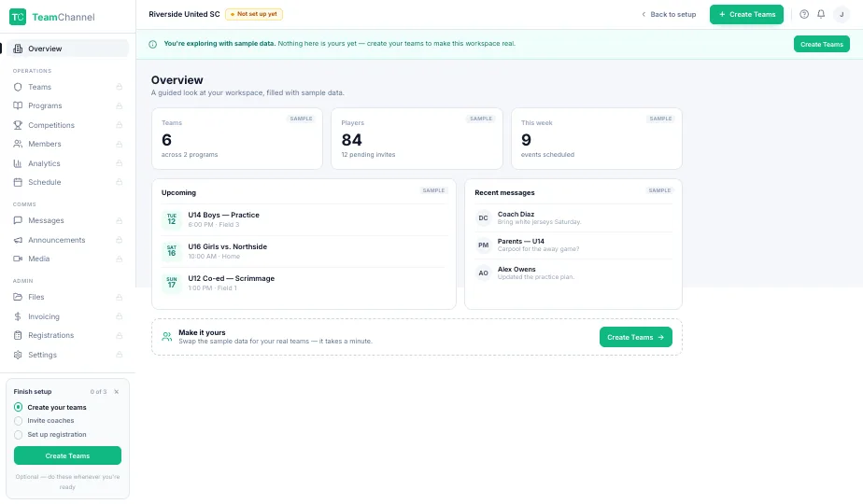Image resolution: width=863 pixels, height=504 pixels.
Task: Click the Messages chat bubble icon
Action: 18,220
